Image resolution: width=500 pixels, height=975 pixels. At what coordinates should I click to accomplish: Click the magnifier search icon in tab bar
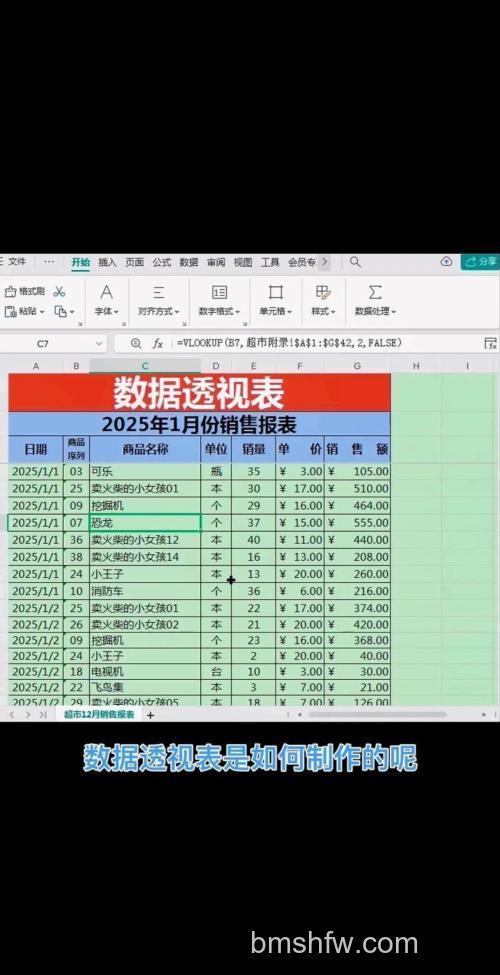(x=354, y=262)
